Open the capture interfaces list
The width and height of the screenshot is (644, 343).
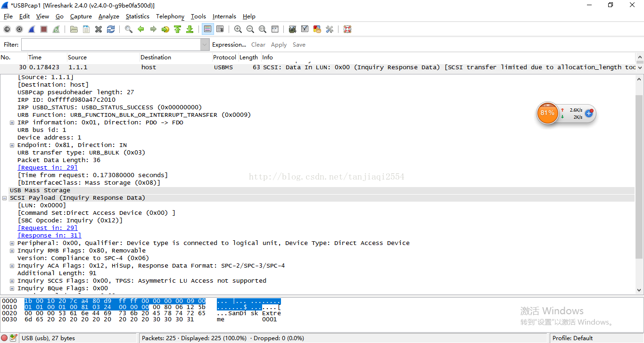click(7, 29)
